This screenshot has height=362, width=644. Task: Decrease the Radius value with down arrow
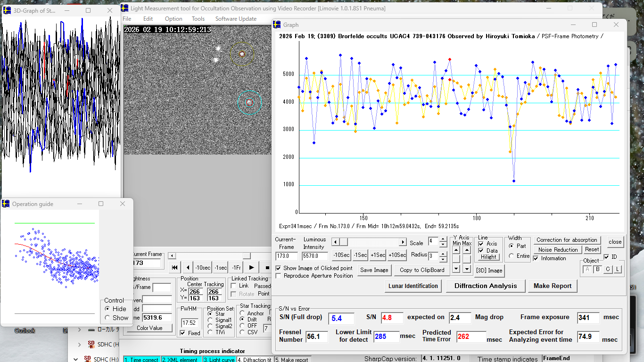click(x=443, y=260)
